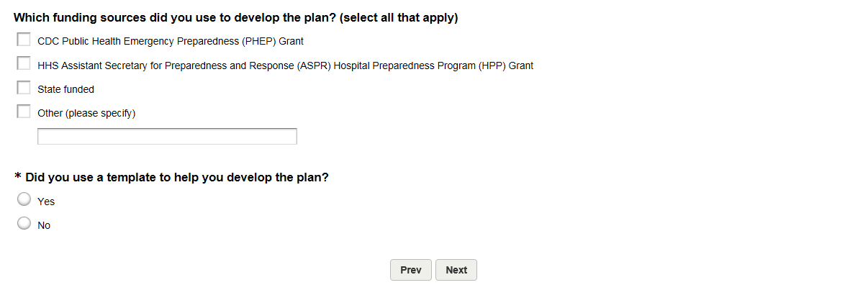Click the CDC PHEP Grant label text
The height and width of the screenshot is (303, 868).
click(171, 42)
